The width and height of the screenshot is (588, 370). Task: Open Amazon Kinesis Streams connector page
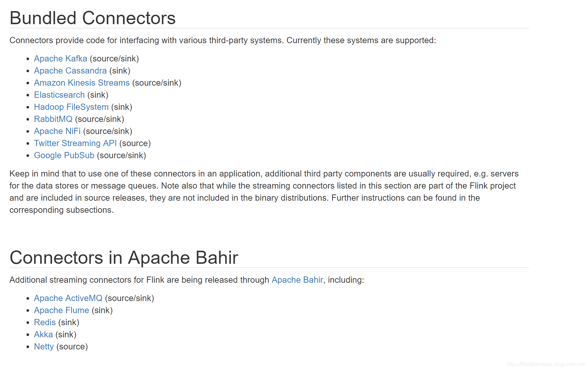pos(82,83)
